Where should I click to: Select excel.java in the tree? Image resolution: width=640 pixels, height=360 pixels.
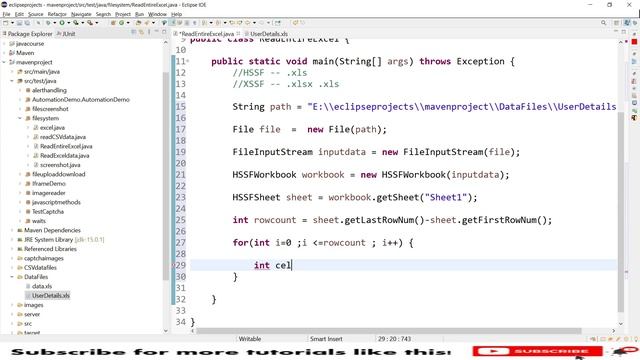pos(52,128)
